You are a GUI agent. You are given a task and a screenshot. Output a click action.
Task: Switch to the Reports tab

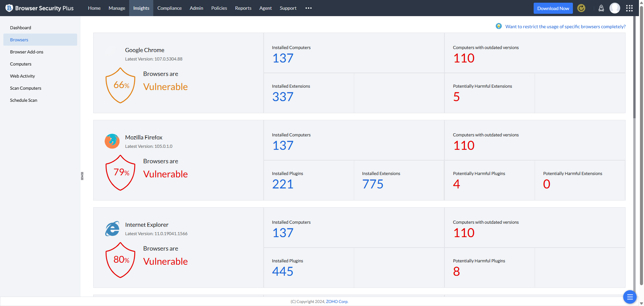click(x=243, y=8)
